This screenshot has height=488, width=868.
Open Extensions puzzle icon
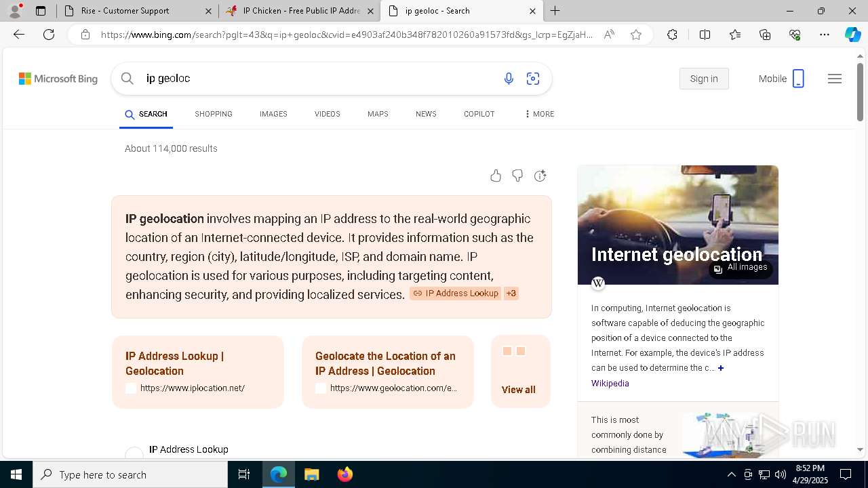pos(672,35)
